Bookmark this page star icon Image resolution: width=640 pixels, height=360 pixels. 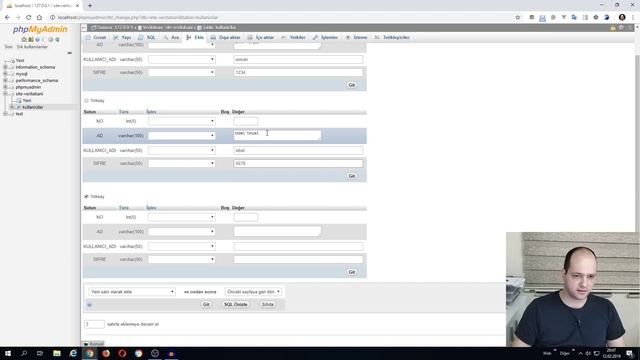(x=518, y=18)
